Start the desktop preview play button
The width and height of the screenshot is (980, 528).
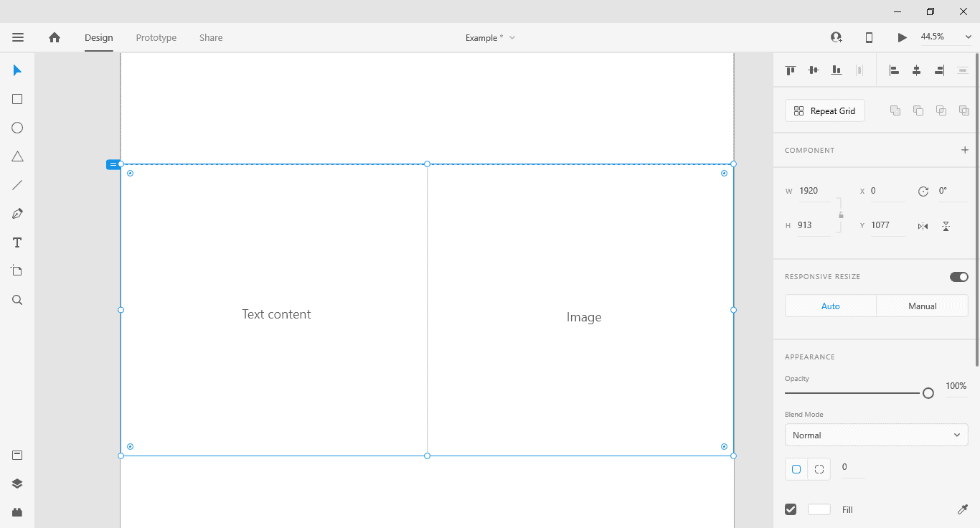[903, 37]
